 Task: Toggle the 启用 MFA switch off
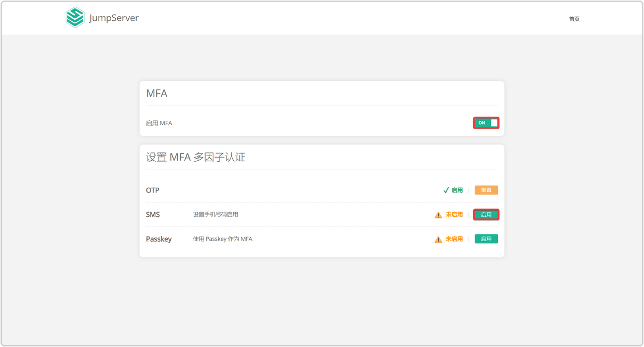pos(486,123)
